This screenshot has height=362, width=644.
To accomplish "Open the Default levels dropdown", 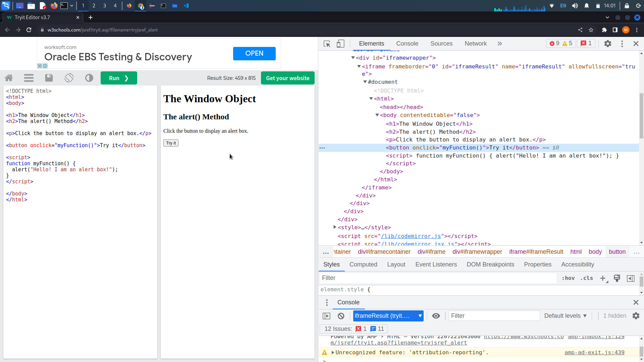I will pyautogui.click(x=566, y=316).
